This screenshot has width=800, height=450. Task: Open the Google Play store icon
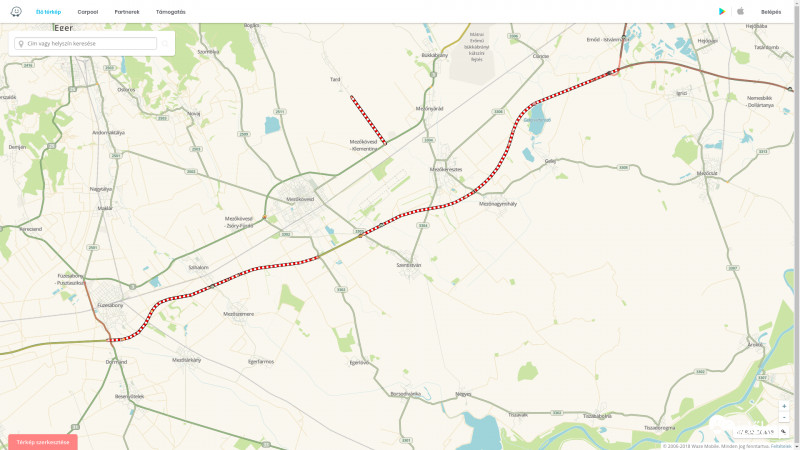[x=722, y=11]
